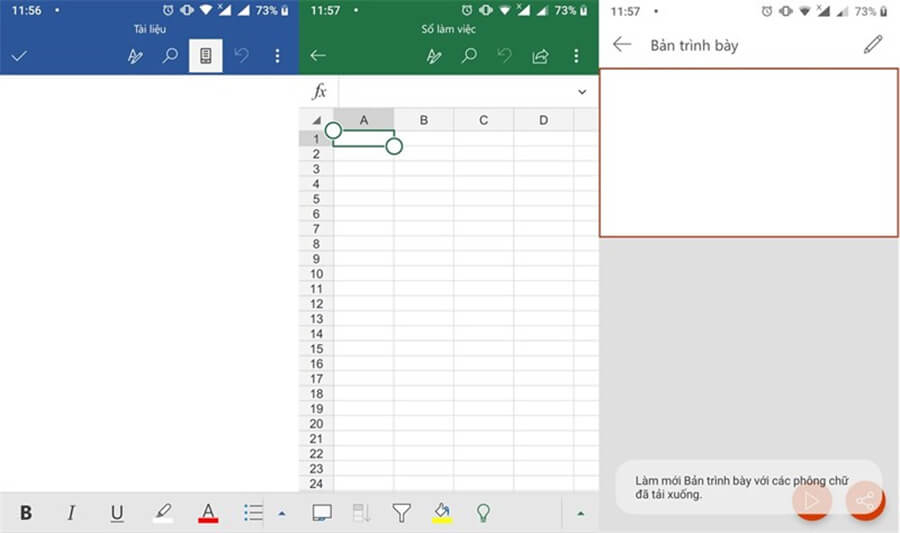Select row 15 header
The image size is (900, 533).
316,349
